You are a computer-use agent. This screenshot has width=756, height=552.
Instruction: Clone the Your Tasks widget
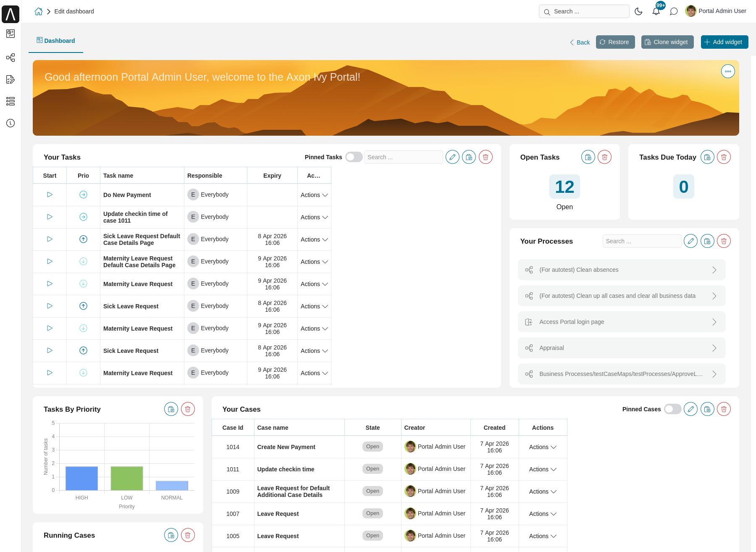(x=469, y=157)
